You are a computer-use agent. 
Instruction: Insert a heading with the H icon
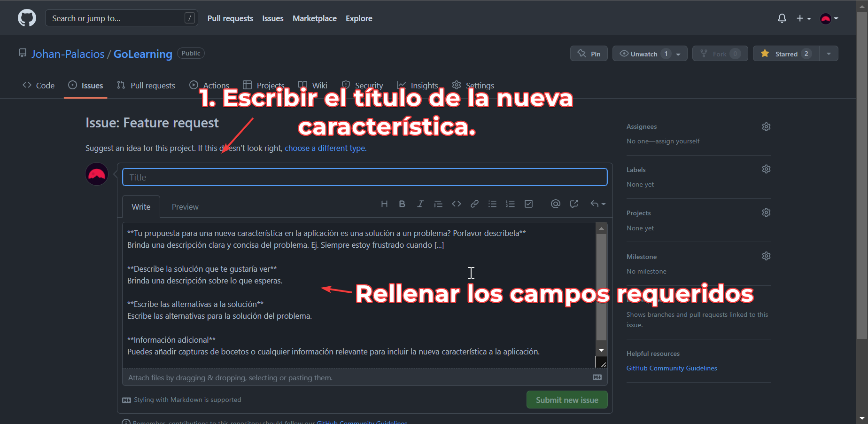(x=384, y=204)
